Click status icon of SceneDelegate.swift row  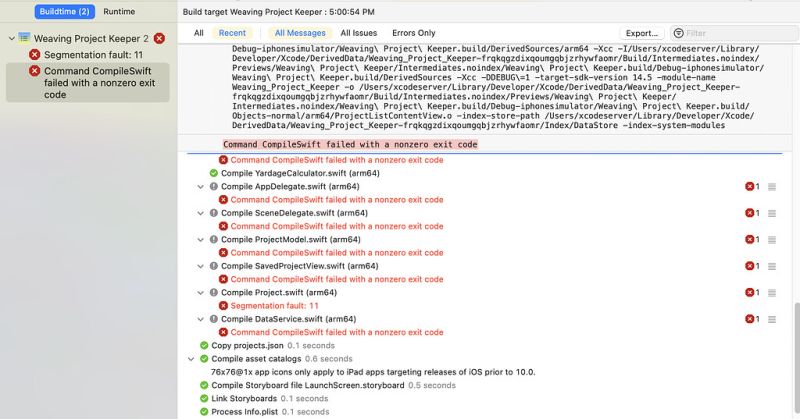[x=214, y=213]
